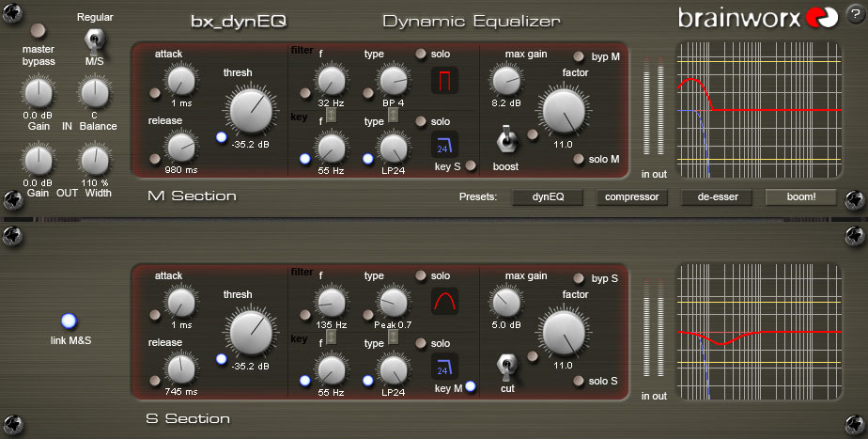The width and height of the screenshot is (868, 439).
Task: Click M section filter f knob 32 Hz
Action: [331, 80]
